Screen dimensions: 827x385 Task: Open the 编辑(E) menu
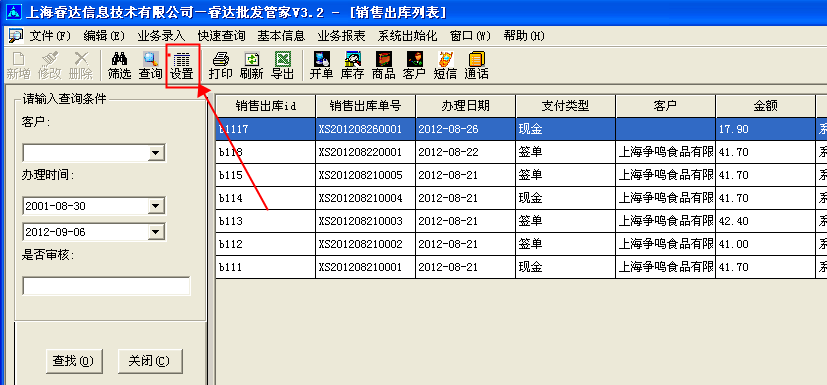pyautogui.click(x=104, y=36)
